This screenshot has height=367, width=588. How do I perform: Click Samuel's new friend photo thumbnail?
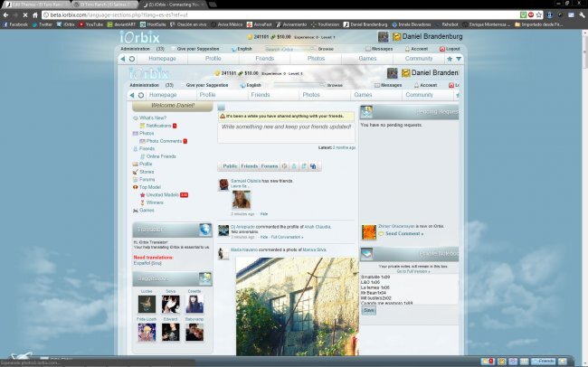(242, 200)
